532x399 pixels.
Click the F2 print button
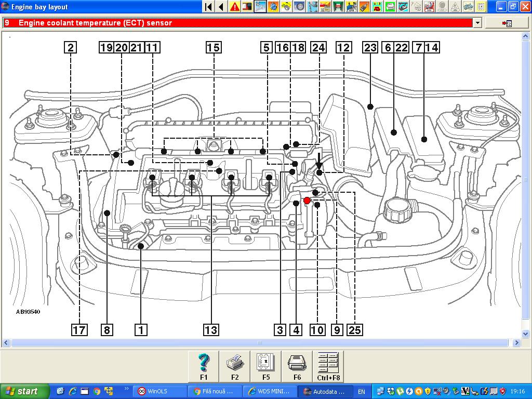(235, 366)
